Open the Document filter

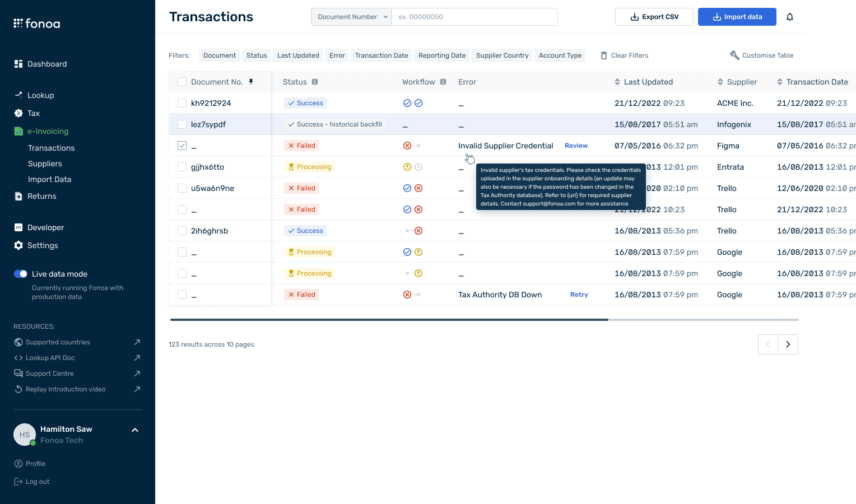[220, 55]
